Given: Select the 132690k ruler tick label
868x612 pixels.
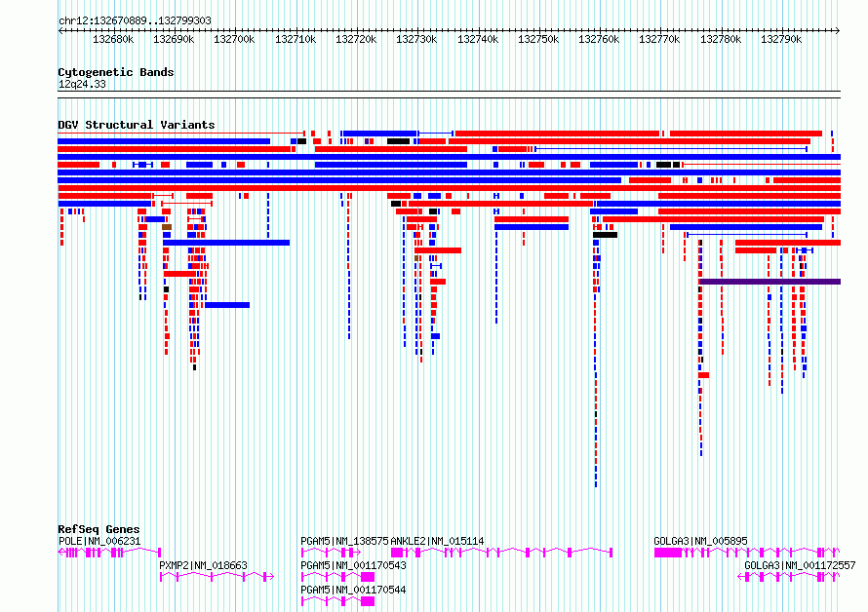Looking at the screenshot, I should click(174, 39).
